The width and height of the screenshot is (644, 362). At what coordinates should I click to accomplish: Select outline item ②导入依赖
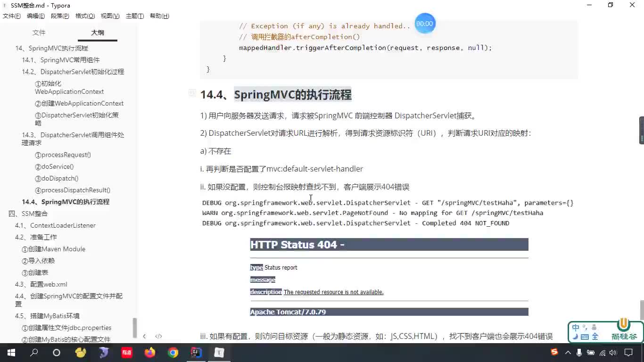[x=38, y=261]
